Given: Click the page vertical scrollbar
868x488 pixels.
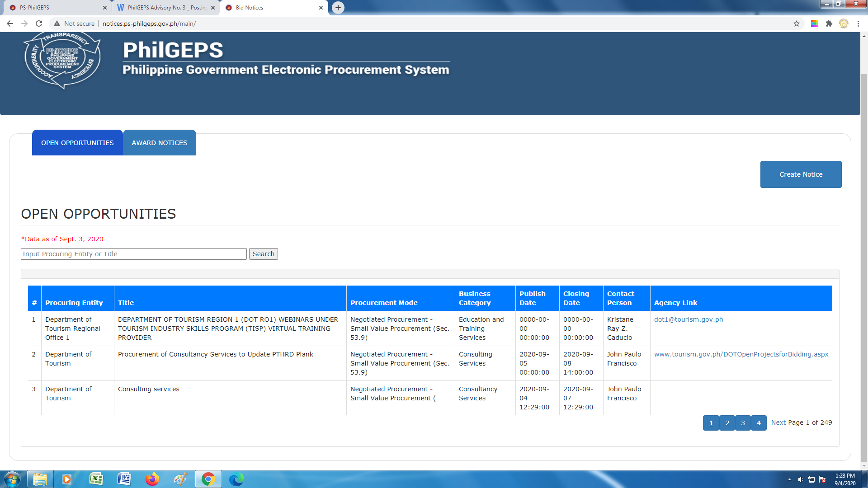Looking at the screenshot, I should click(x=864, y=269).
